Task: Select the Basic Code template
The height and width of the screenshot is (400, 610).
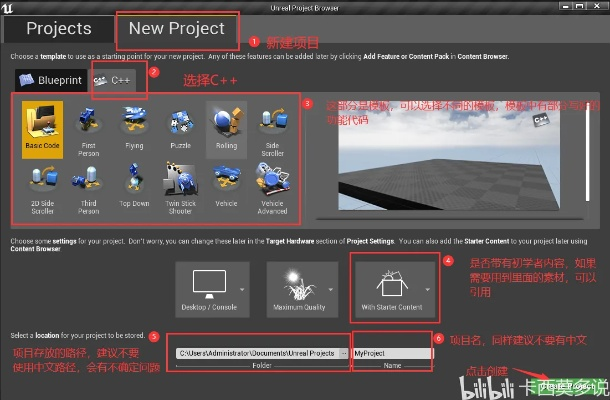Action: point(41,132)
